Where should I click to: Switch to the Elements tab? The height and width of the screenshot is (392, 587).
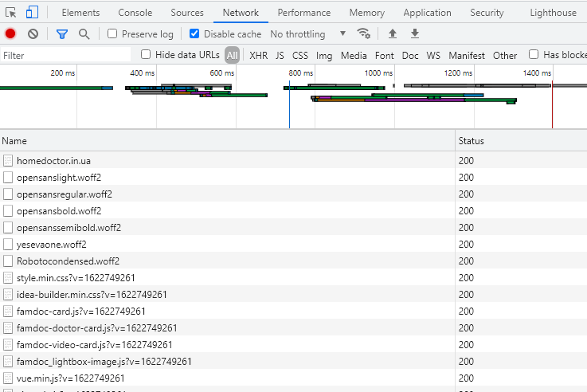pyautogui.click(x=81, y=13)
